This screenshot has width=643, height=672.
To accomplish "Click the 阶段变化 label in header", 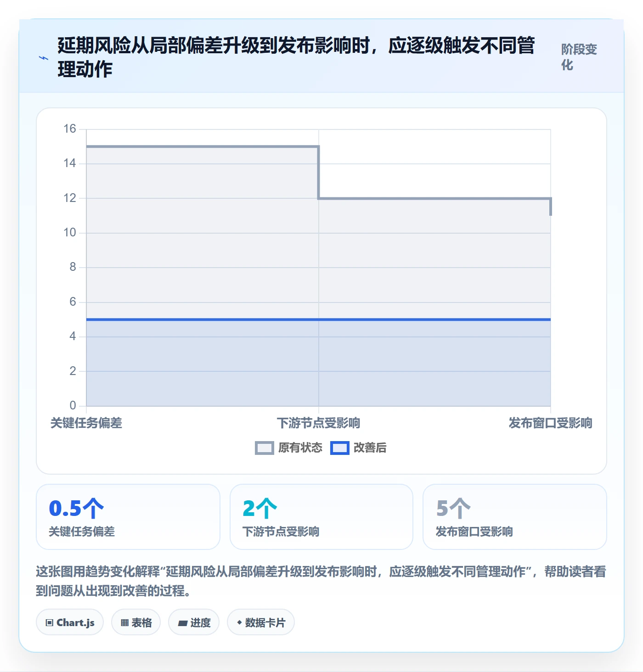I will coord(579,57).
